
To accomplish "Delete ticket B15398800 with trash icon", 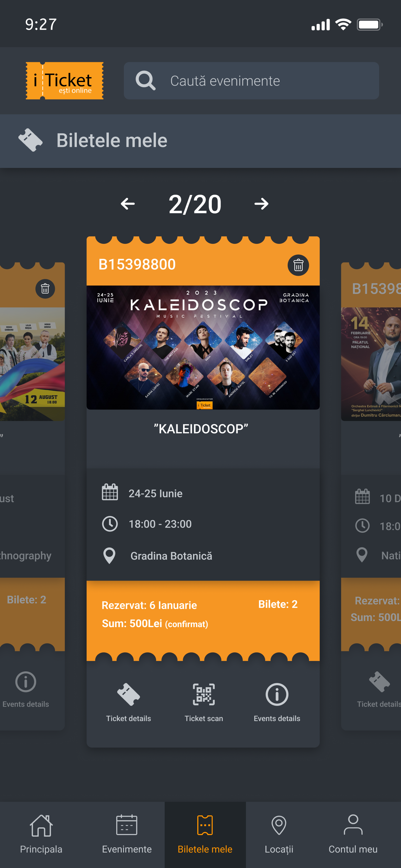I will (x=298, y=265).
